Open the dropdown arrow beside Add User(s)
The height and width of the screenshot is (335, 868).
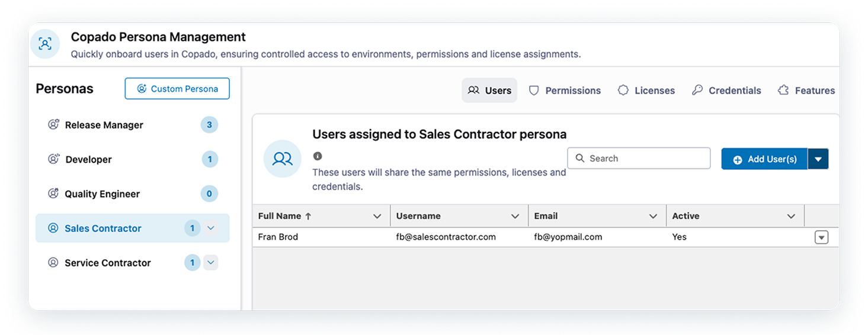point(818,159)
